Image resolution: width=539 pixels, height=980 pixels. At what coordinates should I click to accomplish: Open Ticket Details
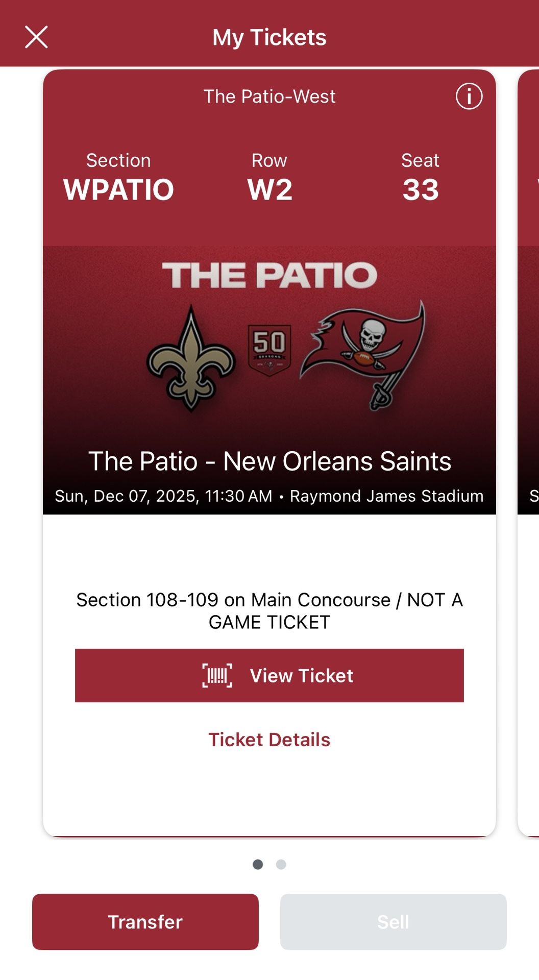click(x=269, y=739)
